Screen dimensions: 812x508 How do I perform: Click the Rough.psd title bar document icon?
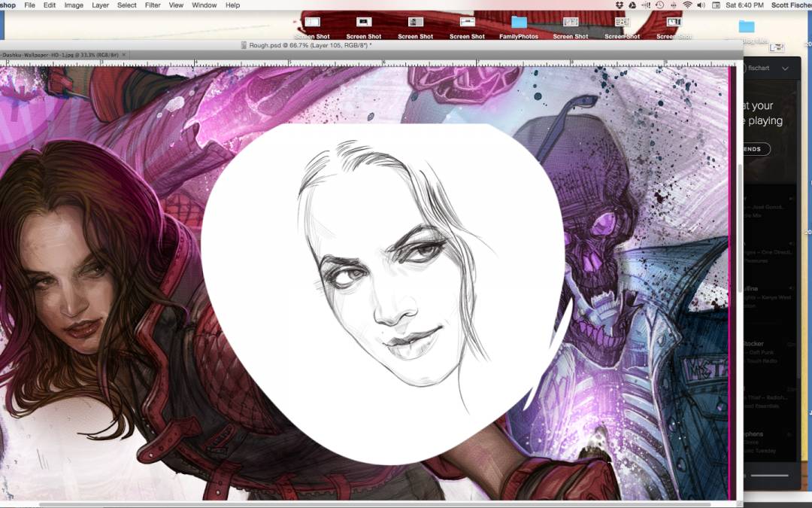pos(244,46)
